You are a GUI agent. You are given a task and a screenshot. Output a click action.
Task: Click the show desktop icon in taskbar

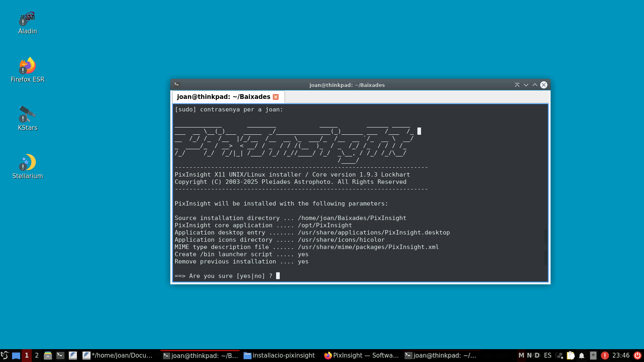tap(16, 355)
